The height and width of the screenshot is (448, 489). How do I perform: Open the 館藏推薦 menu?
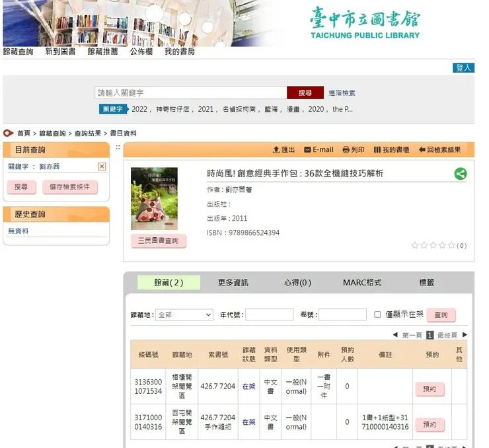click(102, 52)
